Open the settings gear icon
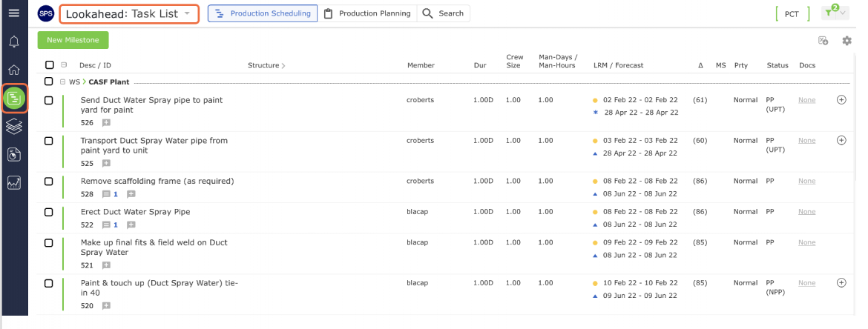 click(x=846, y=40)
